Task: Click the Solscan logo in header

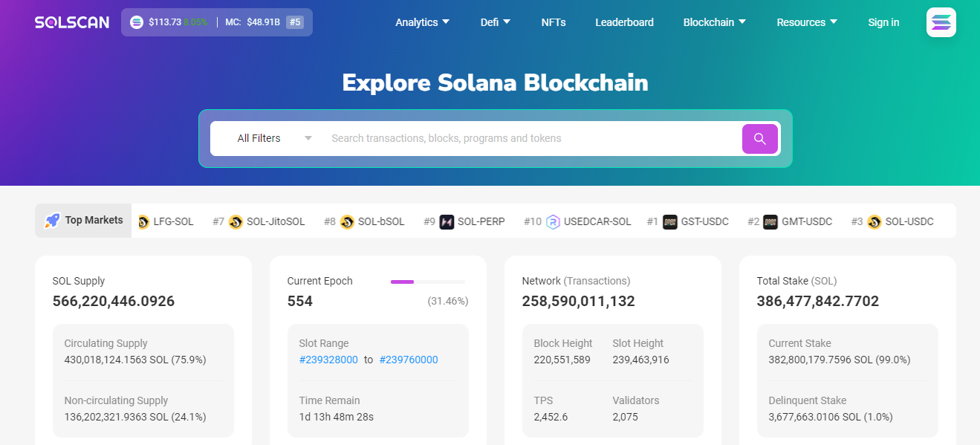Action: click(x=71, y=22)
